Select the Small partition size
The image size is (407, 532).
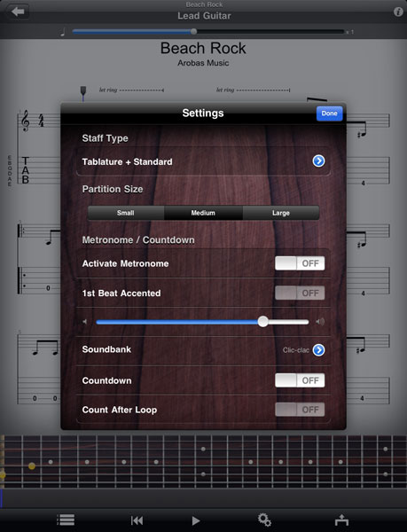[126, 213]
